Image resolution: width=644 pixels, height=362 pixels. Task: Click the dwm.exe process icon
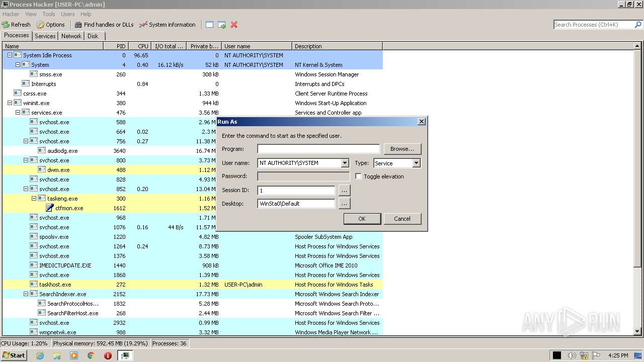[x=42, y=169]
